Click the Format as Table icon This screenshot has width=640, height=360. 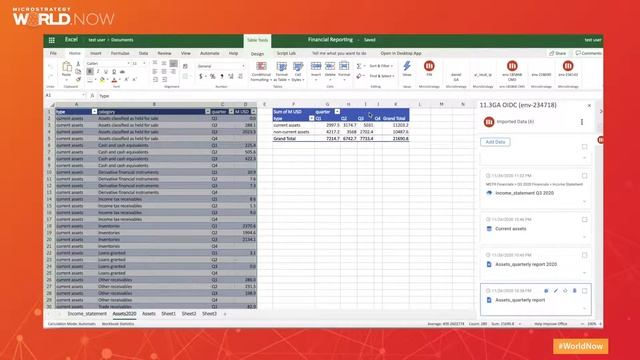coord(282,67)
